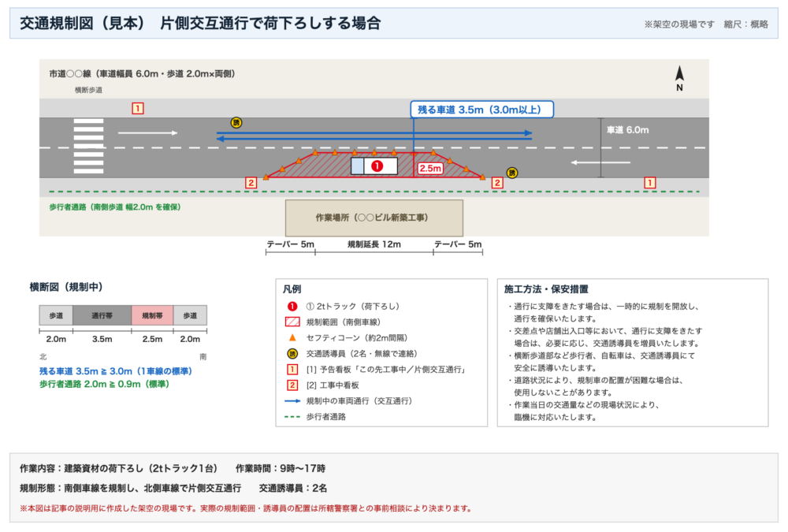788x532 pixels.
Task: Select the '横断図（規制中）' heading
Action: coord(66,287)
